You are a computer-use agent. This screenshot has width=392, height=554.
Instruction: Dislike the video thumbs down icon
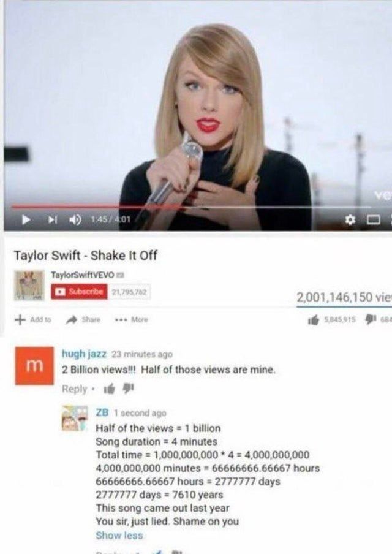pos(370,319)
